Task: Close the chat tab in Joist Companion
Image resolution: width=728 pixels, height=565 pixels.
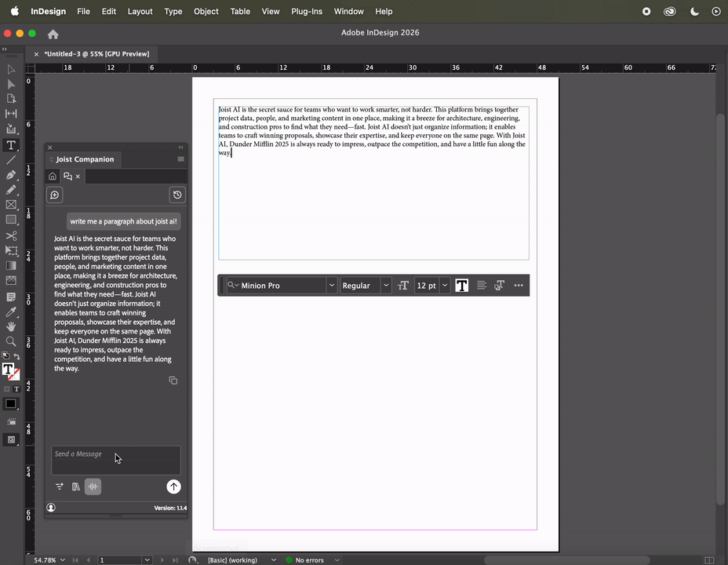Action: (78, 177)
